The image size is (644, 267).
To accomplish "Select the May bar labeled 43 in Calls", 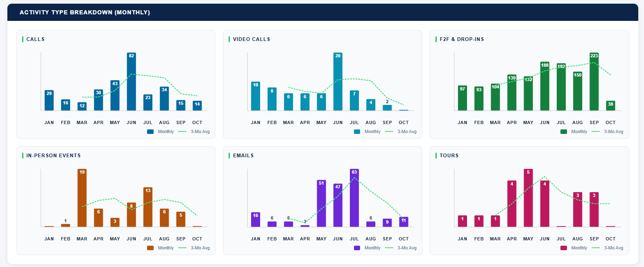I will click(x=115, y=95).
